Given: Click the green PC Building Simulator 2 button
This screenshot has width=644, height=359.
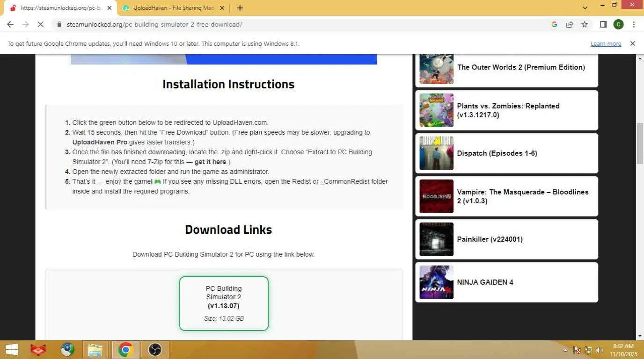Looking at the screenshot, I should pos(224,303).
